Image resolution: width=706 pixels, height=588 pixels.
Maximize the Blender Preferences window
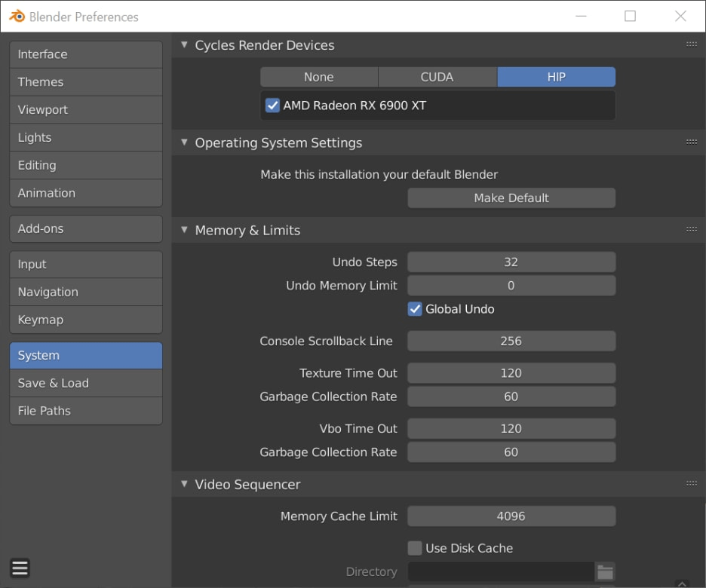(630, 16)
